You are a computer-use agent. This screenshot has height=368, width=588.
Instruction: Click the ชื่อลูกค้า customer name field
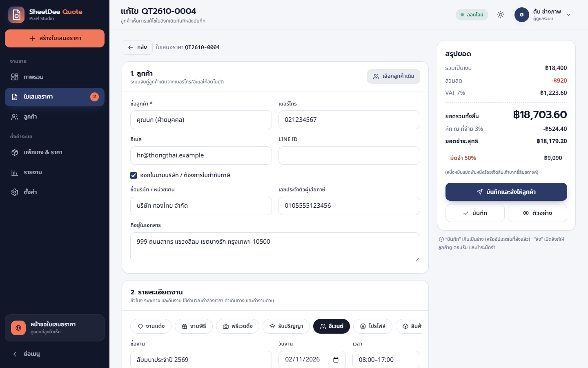pos(201,120)
